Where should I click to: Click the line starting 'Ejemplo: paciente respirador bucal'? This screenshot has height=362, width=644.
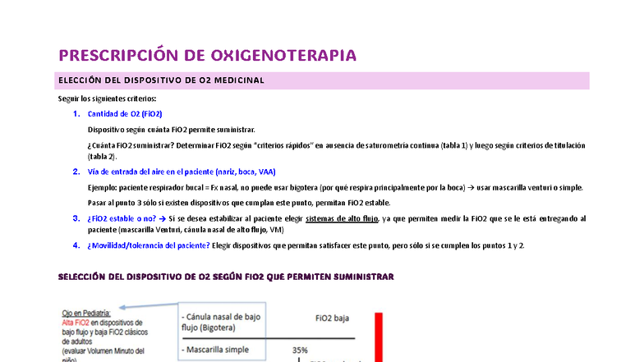click(x=335, y=187)
